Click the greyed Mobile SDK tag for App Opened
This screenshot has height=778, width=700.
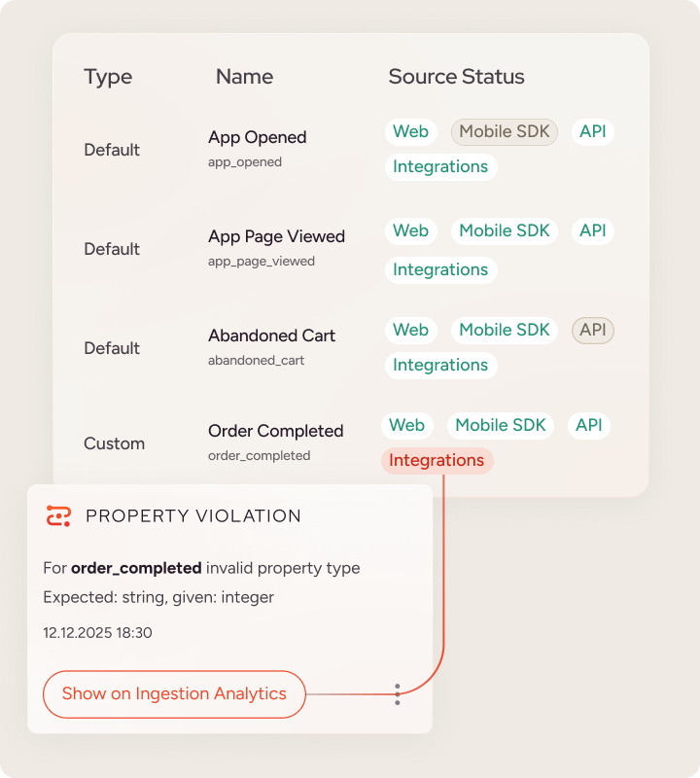(504, 131)
